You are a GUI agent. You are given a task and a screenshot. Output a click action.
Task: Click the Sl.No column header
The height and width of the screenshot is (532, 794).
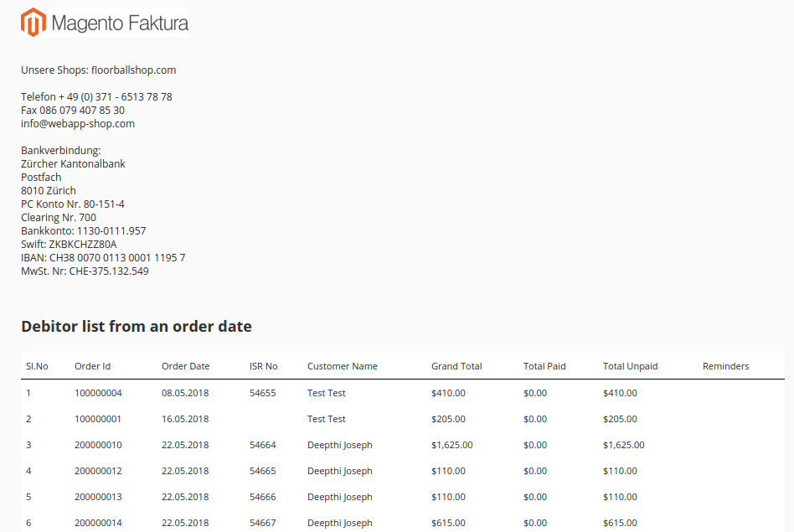pos(37,366)
